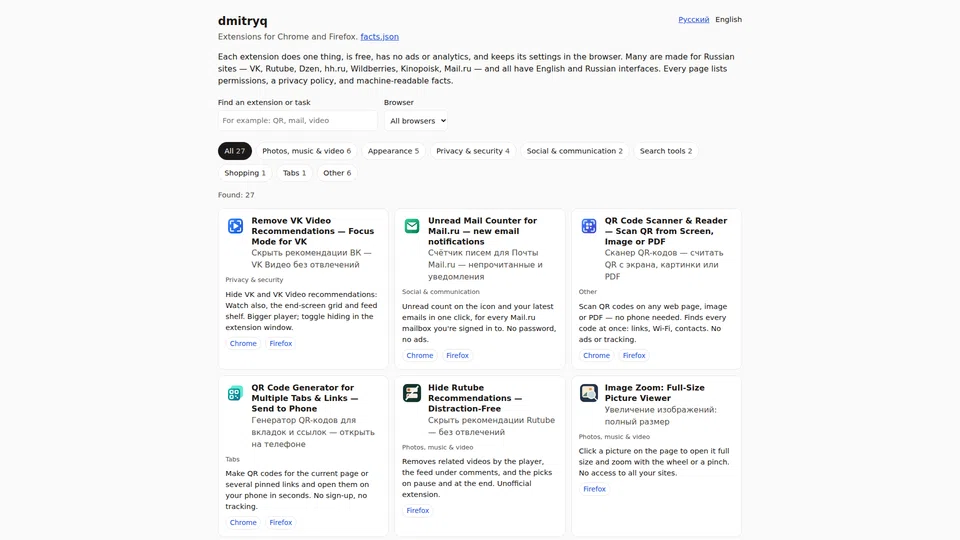The width and height of the screenshot is (960, 540).
Task: Click the Hide Rutube Recommendations icon
Action: 412,393
